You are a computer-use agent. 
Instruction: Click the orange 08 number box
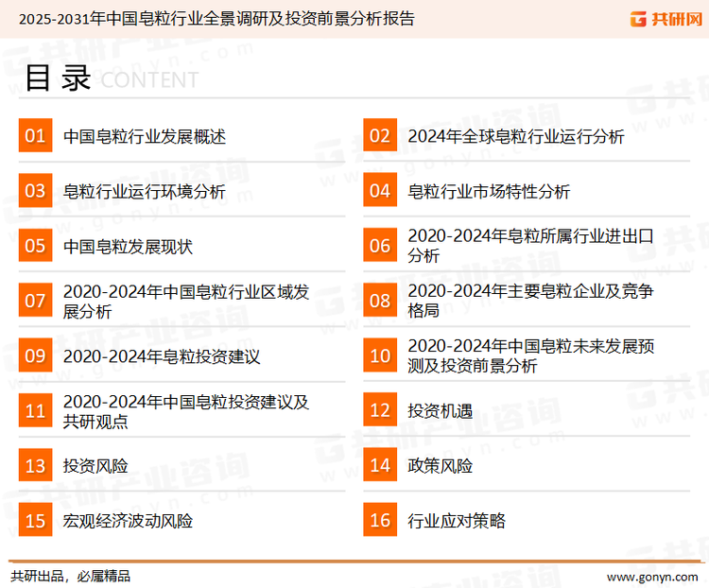[x=380, y=301]
